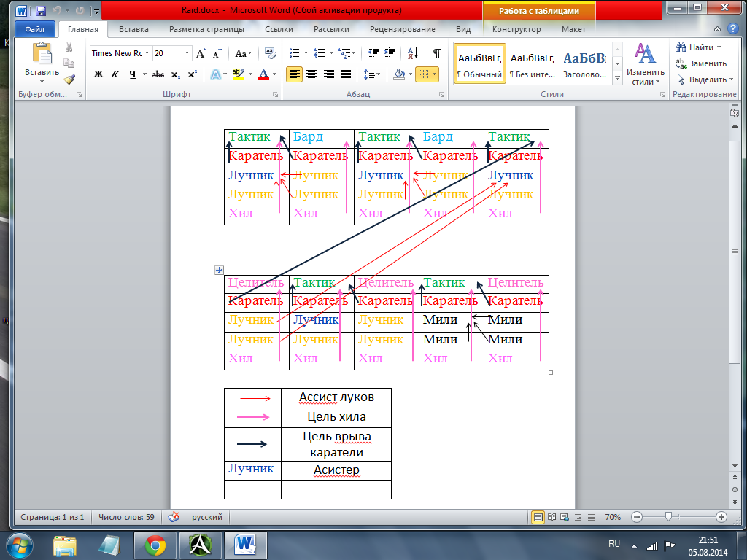Increase font size with the grow icon
747x560 pixels.
pyautogui.click(x=201, y=53)
